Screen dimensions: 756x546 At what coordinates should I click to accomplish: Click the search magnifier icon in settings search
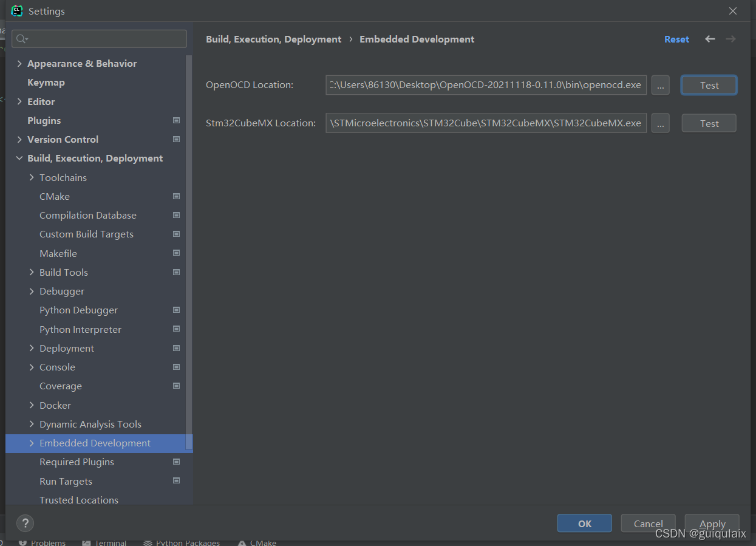22,39
